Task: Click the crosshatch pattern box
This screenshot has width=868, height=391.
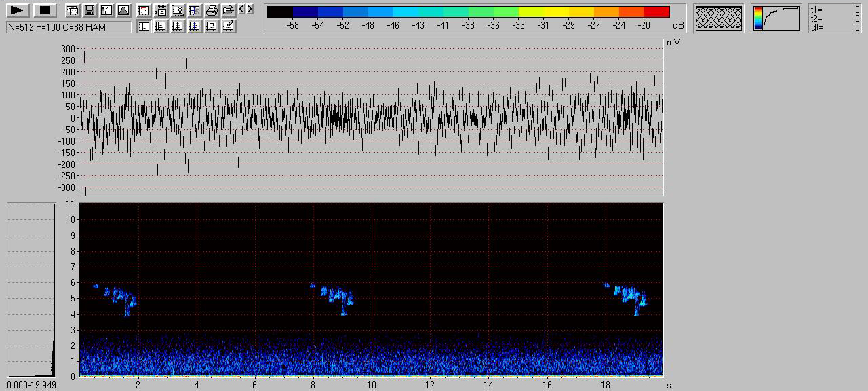Action: click(x=719, y=18)
